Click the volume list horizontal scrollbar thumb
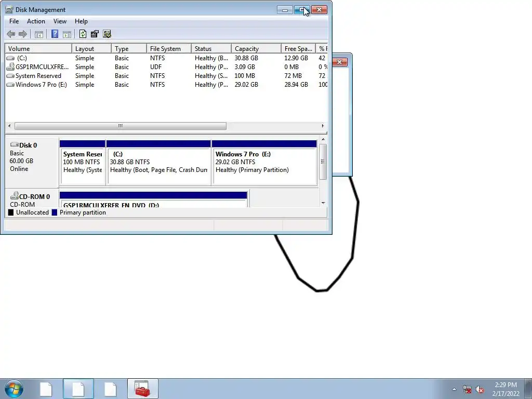The height and width of the screenshot is (399, 532). [x=121, y=126]
